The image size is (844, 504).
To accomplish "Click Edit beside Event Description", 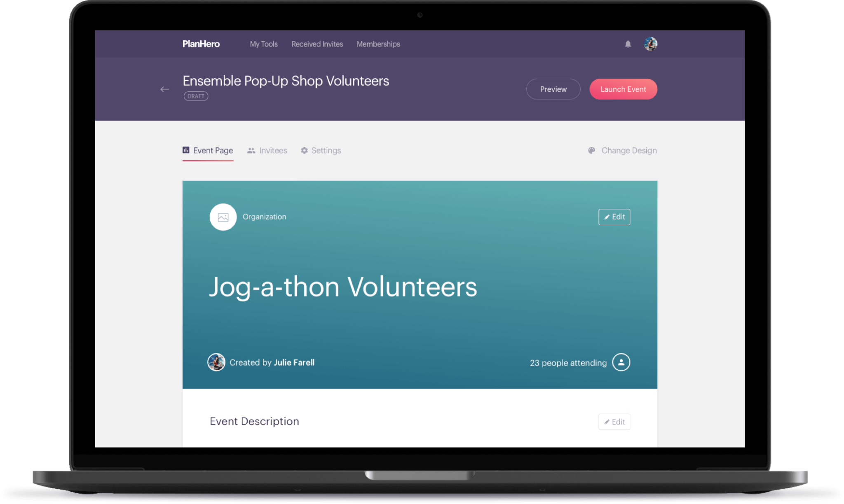I will (x=614, y=422).
